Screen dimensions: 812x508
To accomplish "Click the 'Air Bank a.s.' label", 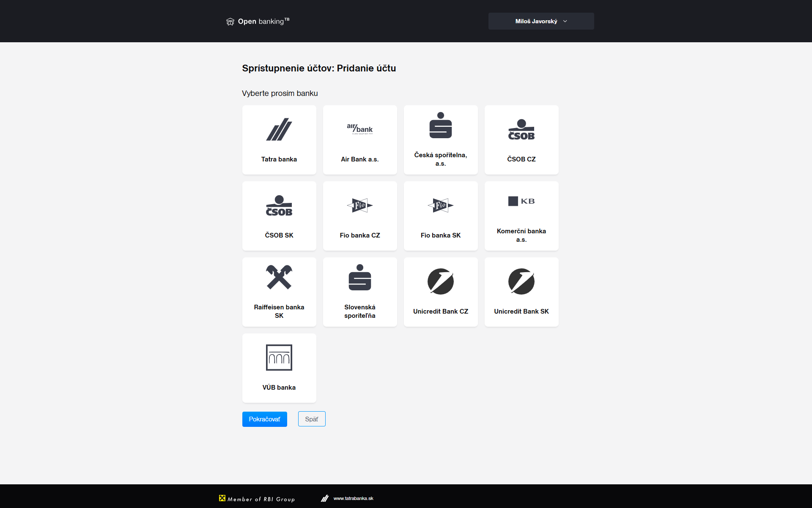I will pos(360,159).
